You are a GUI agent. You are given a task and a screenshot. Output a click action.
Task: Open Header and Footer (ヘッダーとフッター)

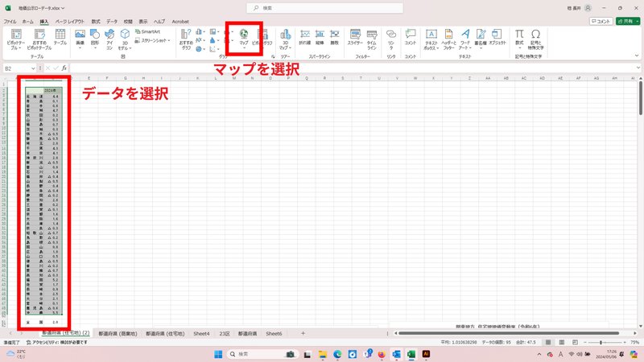448,39
